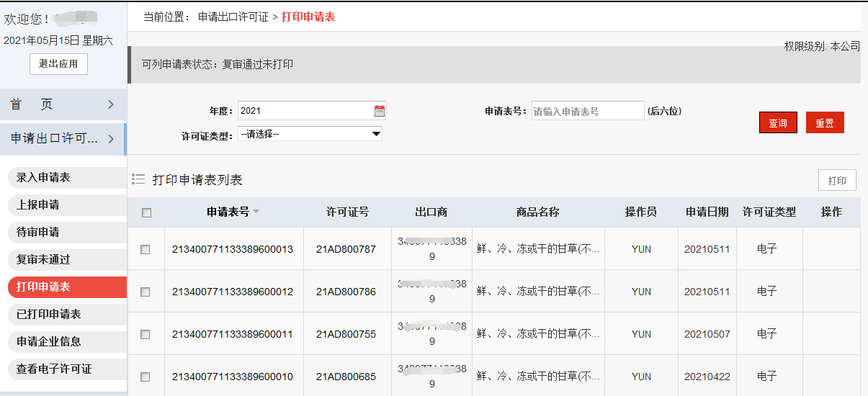Click the 许可证类型 column header
This screenshot has height=396, width=868.
(x=769, y=212)
